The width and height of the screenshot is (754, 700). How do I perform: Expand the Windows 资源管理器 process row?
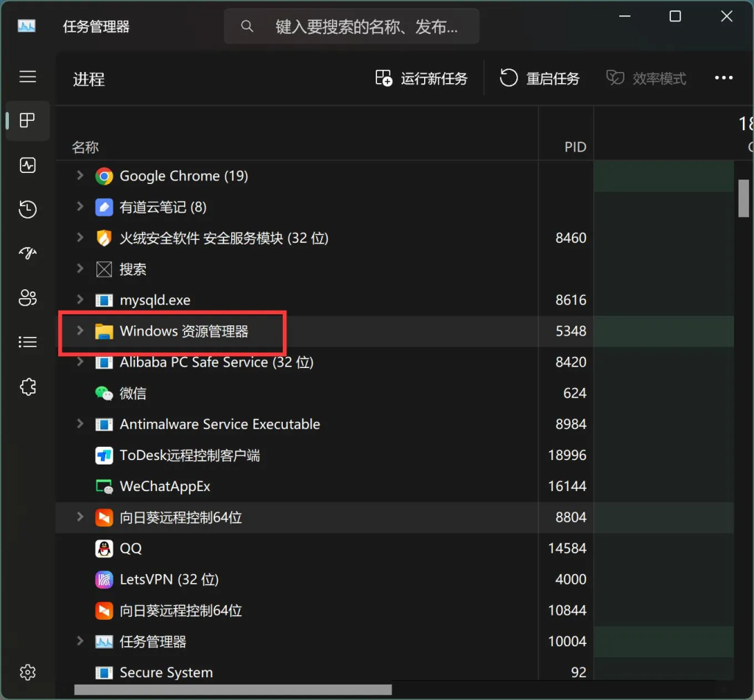[80, 330]
